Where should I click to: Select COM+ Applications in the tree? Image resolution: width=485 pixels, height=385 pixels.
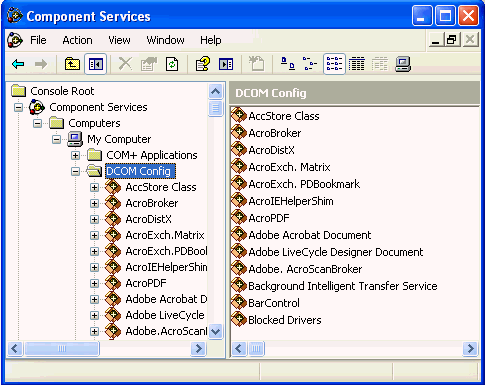(x=152, y=155)
